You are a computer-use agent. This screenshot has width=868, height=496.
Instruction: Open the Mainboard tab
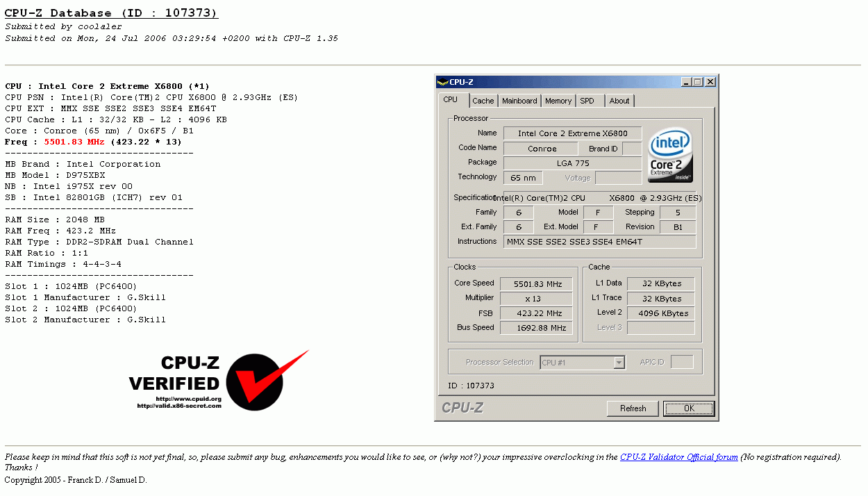click(519, 101)
